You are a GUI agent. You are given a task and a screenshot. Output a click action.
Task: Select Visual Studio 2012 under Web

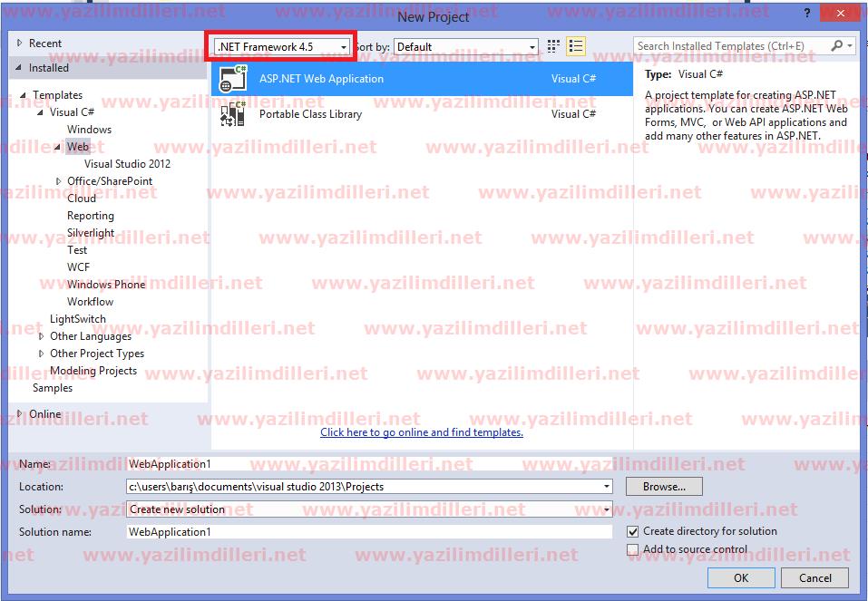click(127, 164)
